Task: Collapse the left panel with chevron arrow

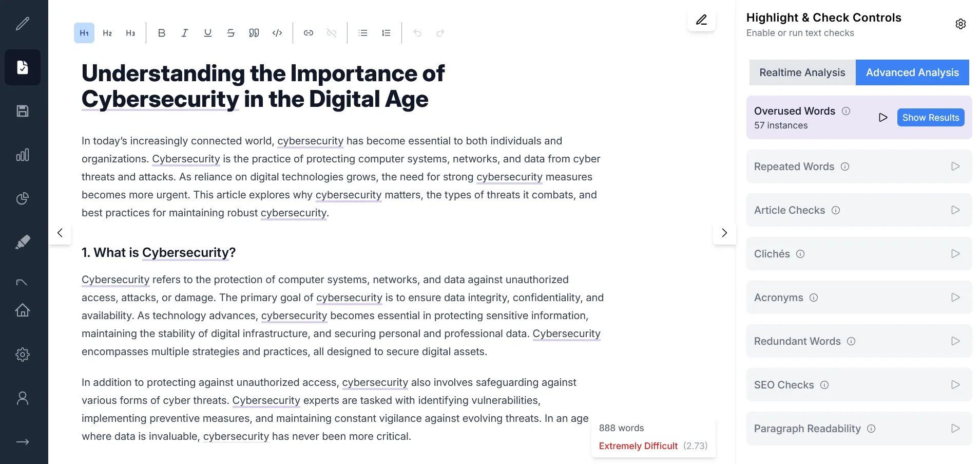Action: coord(60,233)
